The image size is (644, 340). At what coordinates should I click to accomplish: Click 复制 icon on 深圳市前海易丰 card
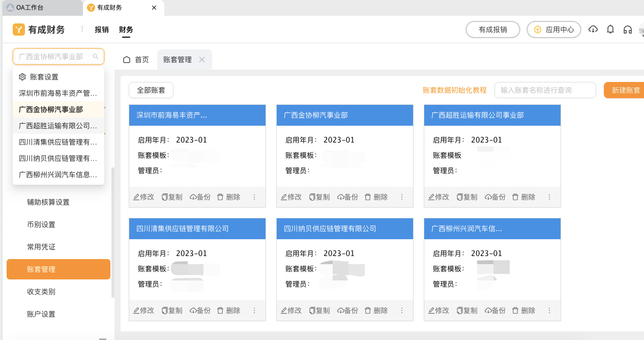point(172,197)
